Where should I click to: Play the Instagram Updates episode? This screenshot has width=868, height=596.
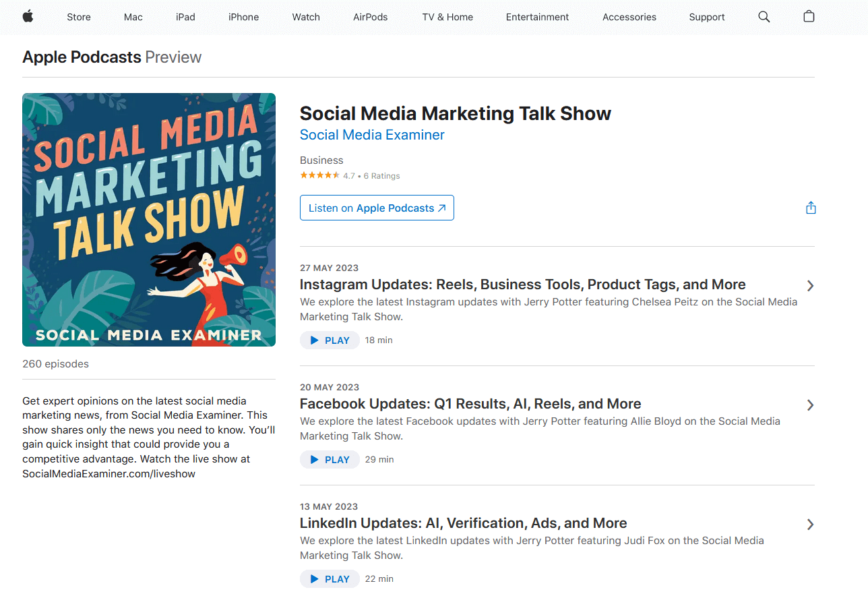click(330, 340)
